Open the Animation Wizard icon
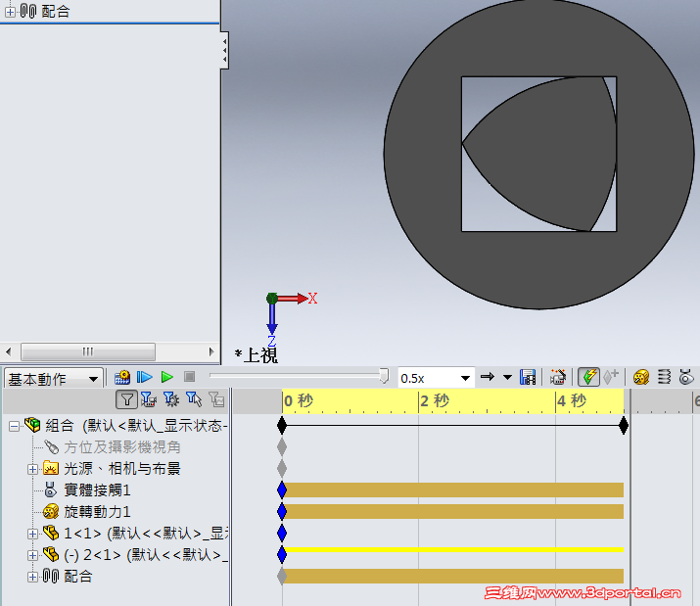 (558, 377)
